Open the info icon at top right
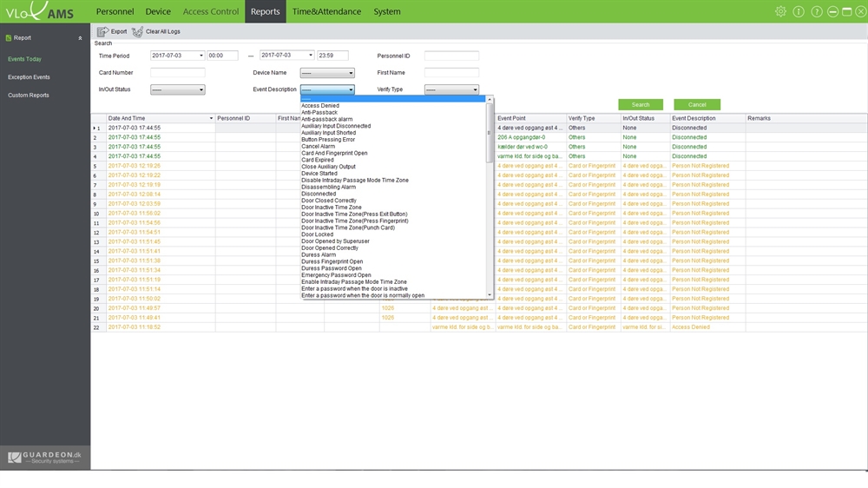This screenshot has height=488, width=868. 799,11
